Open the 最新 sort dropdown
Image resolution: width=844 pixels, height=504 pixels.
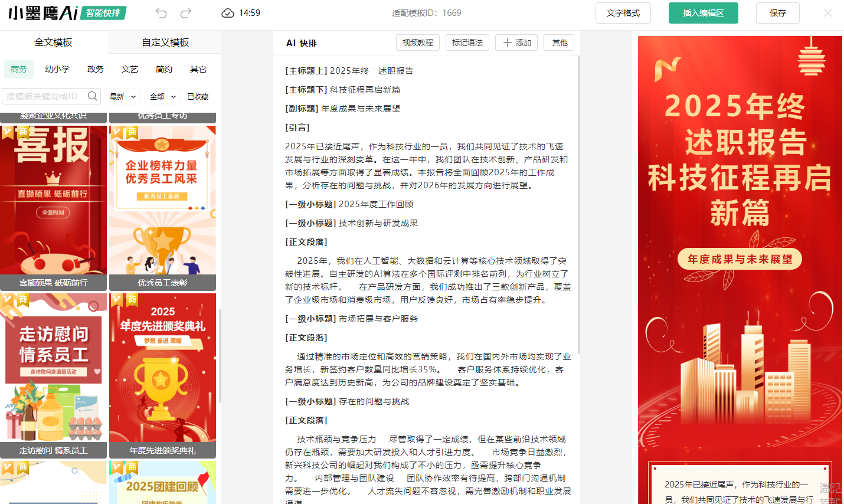(x=123, y=96)
